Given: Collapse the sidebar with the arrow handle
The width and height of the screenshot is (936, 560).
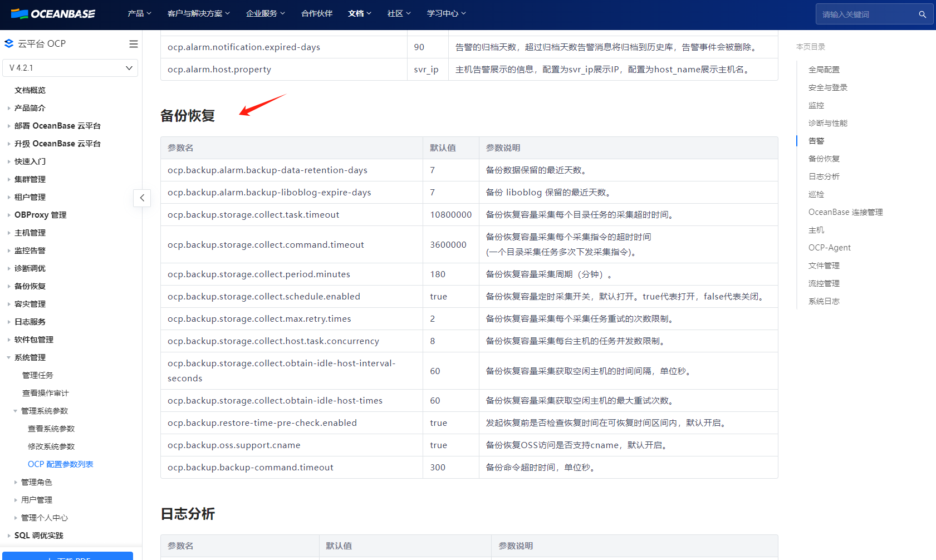Looking at the screenshot, I should (x=142, y=198).
